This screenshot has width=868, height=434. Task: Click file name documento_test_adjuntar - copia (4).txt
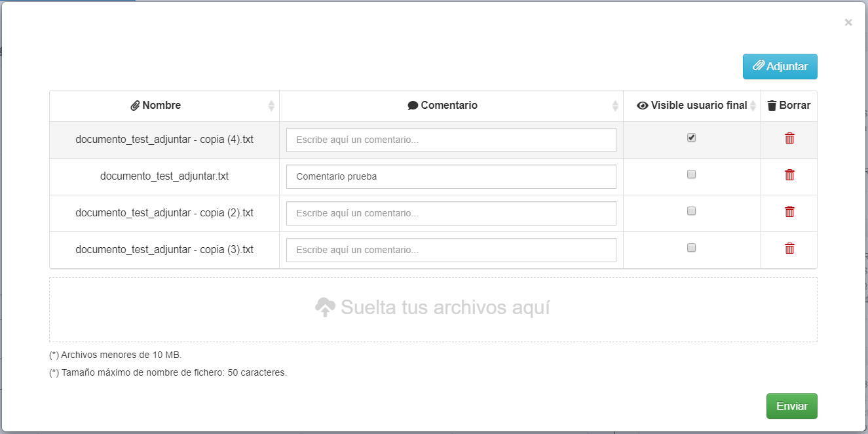(x=164, y=140)
